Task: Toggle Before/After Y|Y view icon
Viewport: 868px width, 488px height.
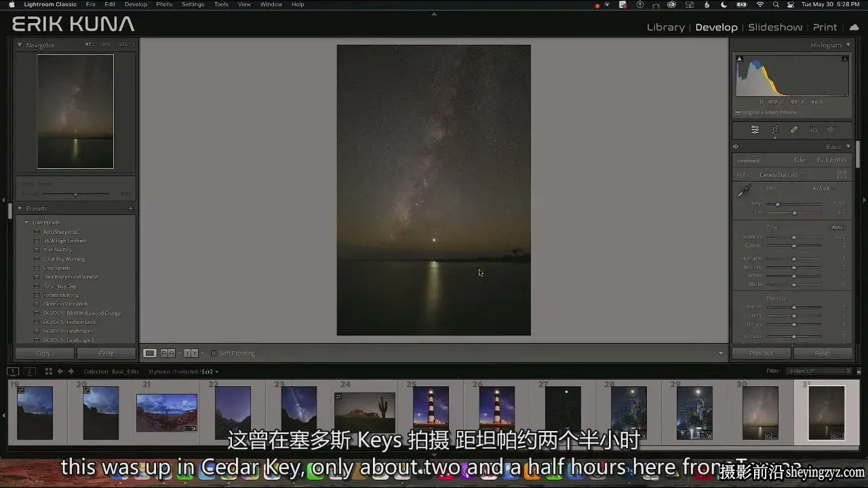Action: [191, 353]
